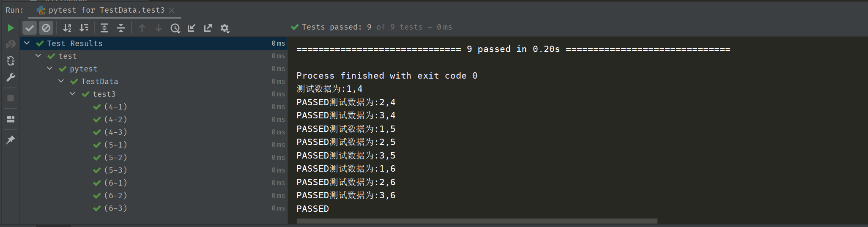
Task: Sort test results alphabetically
Action: coord(67,28)
